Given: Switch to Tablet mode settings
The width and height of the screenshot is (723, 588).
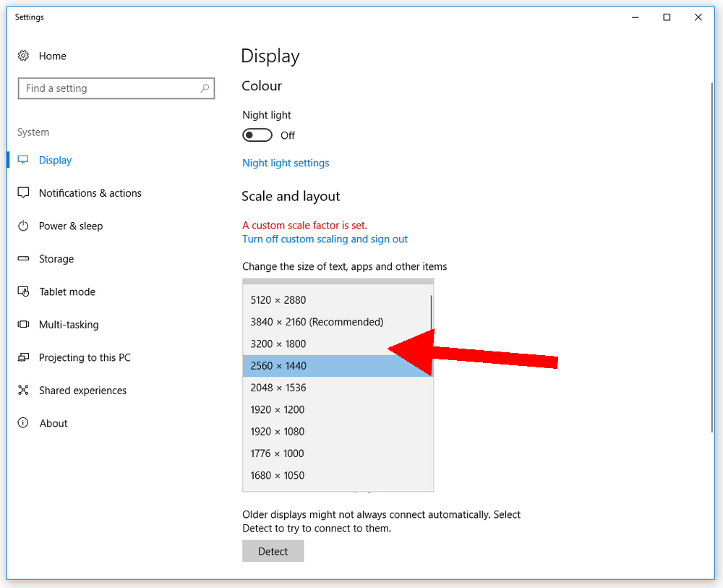Looking at the screenshot, I should [x=67, y=291].
